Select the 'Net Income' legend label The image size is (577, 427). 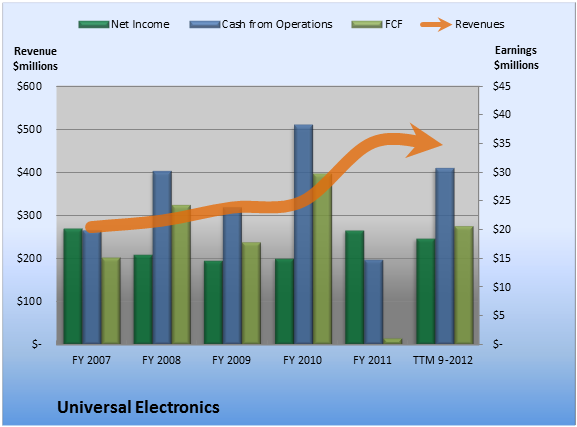tap(140, 24)
